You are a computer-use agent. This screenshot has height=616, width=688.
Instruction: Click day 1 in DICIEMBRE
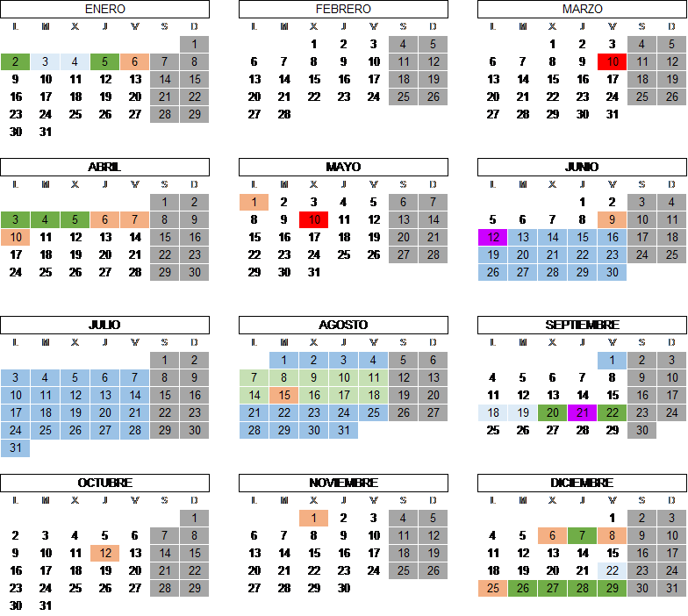tap(613, 518)
